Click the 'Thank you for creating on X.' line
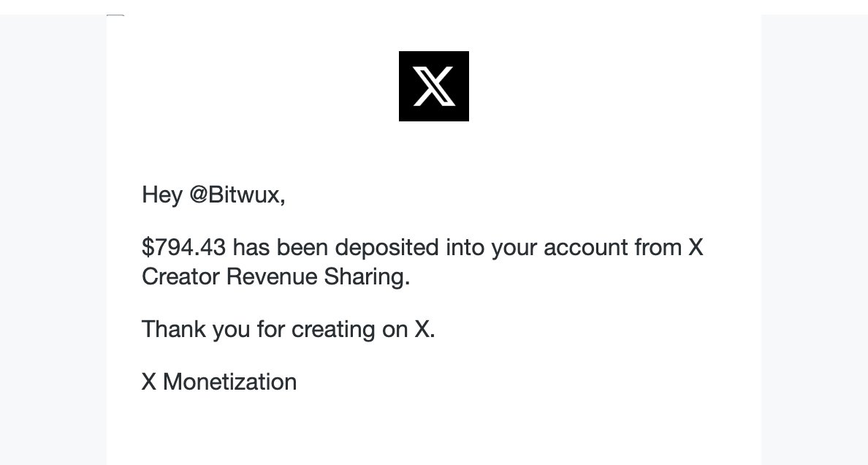This screenshot has height=465, width=868. [289, 330]
